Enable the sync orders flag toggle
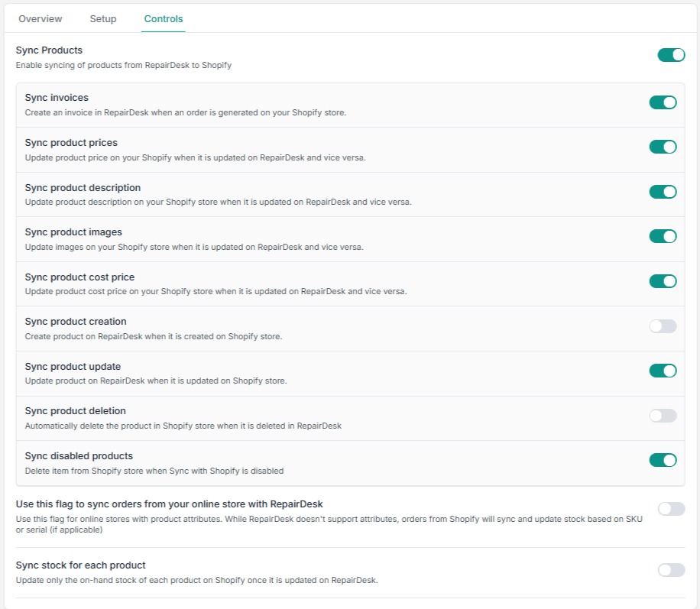The width and height of the screenshot is (700, 609). [671, 509]
